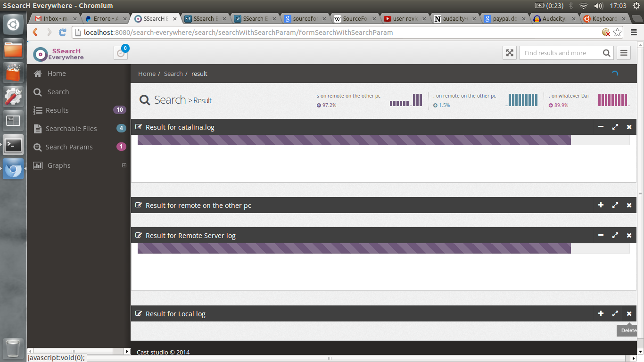The image size is (644, 362).
Task: Maximize the Result for Remote Server log panel
Action: coord(615,235)
